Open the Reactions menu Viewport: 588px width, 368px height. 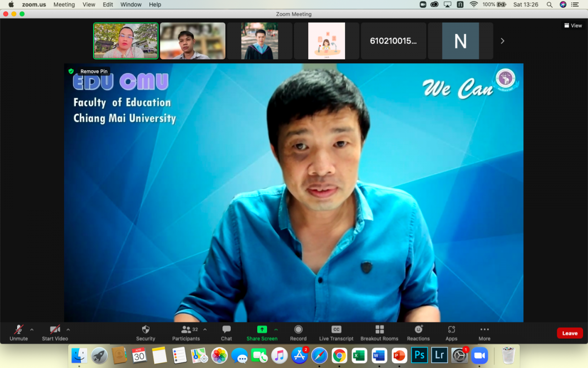(418, 333)
